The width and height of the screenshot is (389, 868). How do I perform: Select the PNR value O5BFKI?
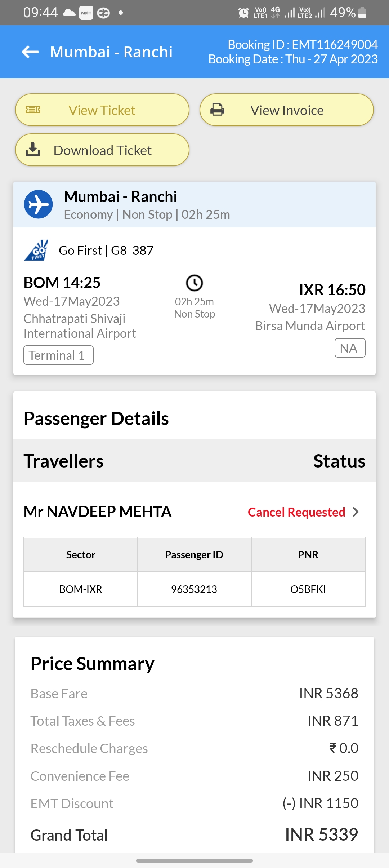308,589
